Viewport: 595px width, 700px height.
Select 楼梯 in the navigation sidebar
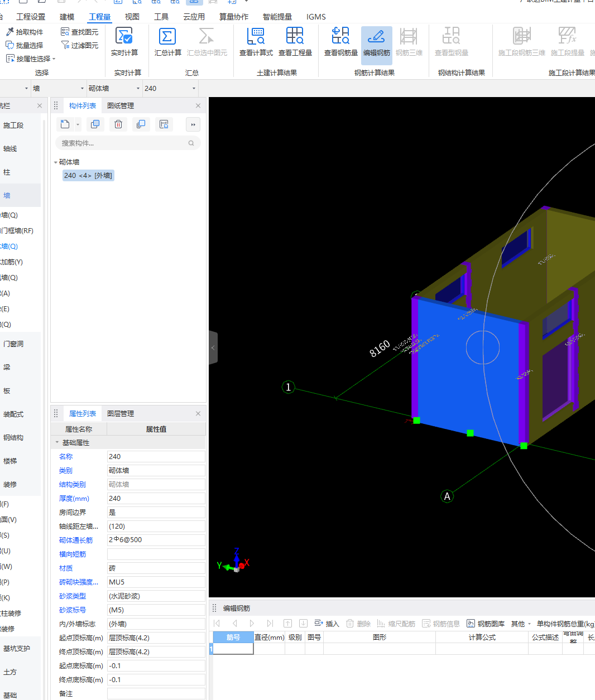pos(10,461)
